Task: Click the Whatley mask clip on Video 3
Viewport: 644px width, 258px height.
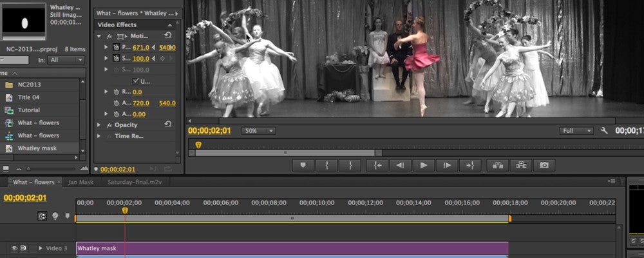Action: 290,248
